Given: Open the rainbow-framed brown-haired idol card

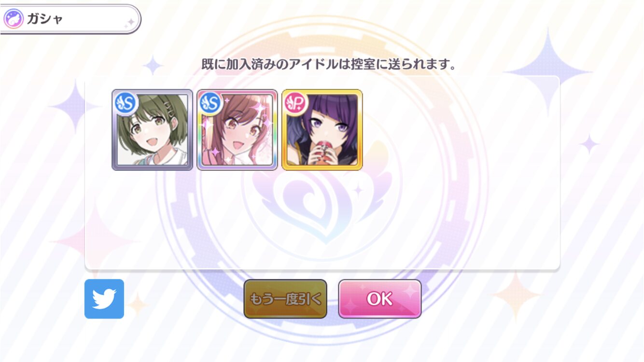Looking at the screenshot, I should pos(238,130).
